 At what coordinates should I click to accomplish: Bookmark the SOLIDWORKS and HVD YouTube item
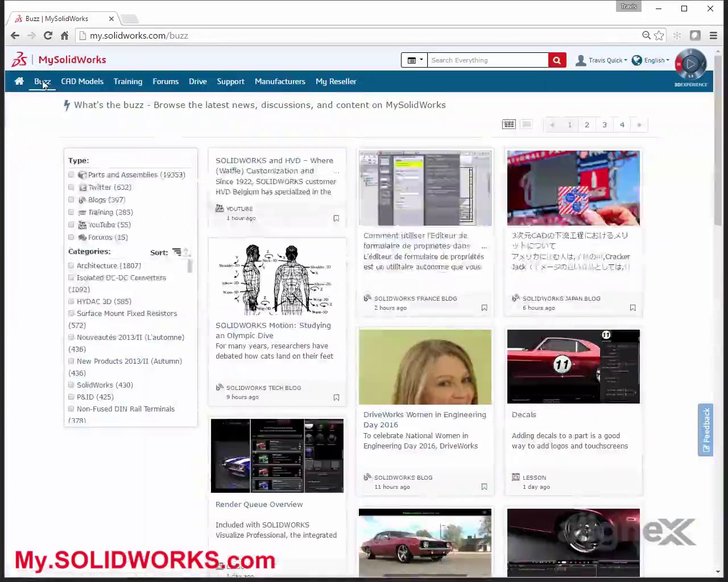click(336, 218)
